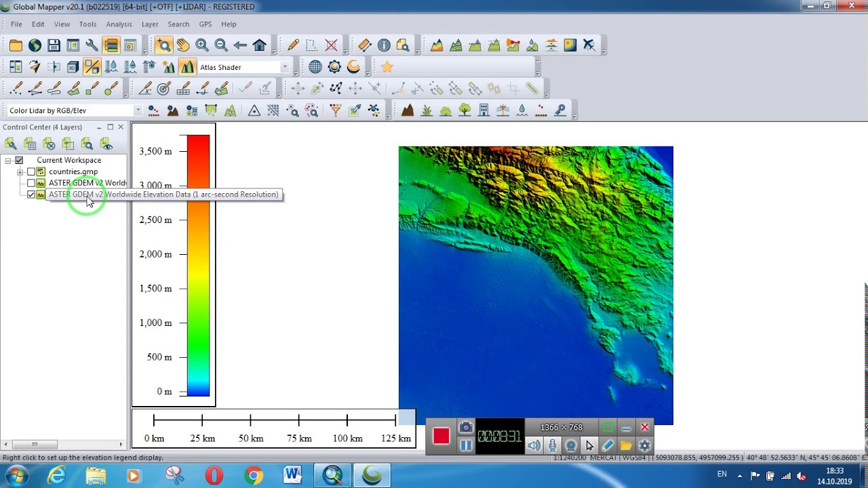
Task: Open the Tools menu
Action: click(x=87, y=24)
